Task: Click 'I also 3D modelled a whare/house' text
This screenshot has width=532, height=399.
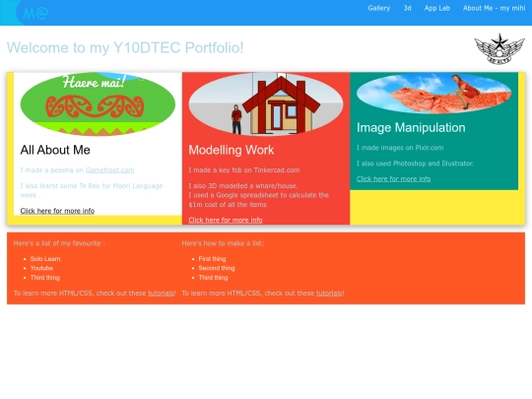Action: 243,185
